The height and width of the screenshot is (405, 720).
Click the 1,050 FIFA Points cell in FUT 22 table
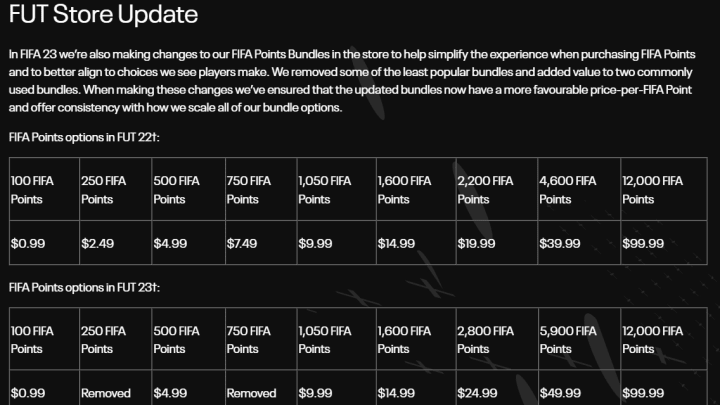[x=337, y=189]
